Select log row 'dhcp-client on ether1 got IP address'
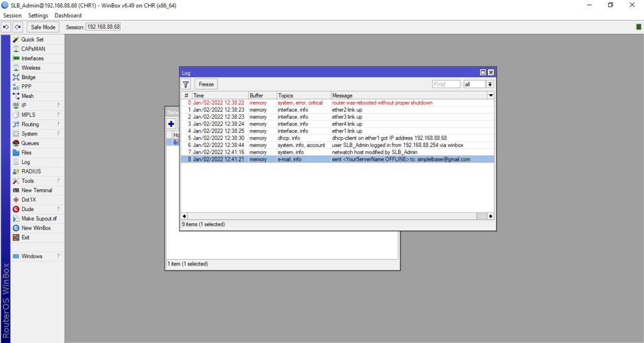Screen dimensions: 644x343 (x=337, y=138)
